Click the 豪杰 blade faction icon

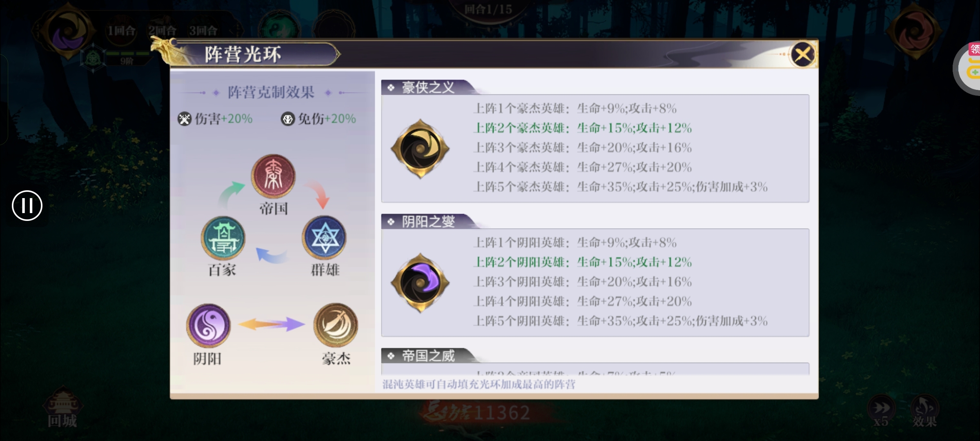point(336,325)
